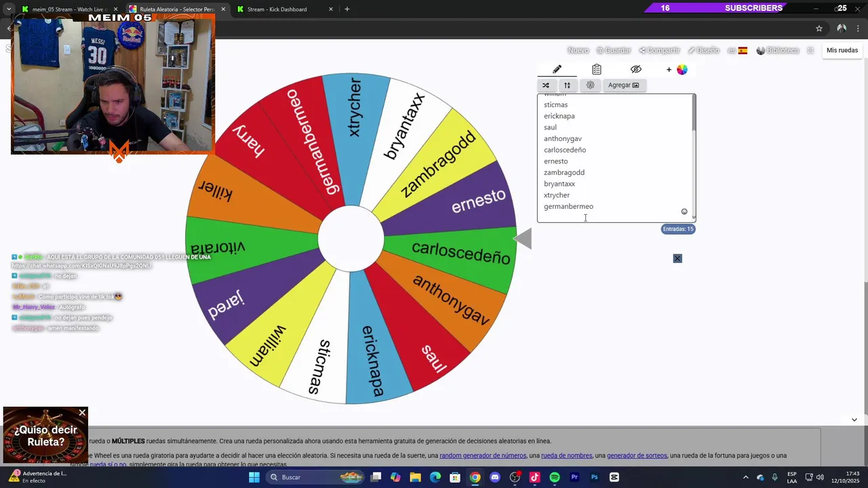The image size is (868, 488).
Task: Shuffle the wheel entries
Action: point(546,85)
